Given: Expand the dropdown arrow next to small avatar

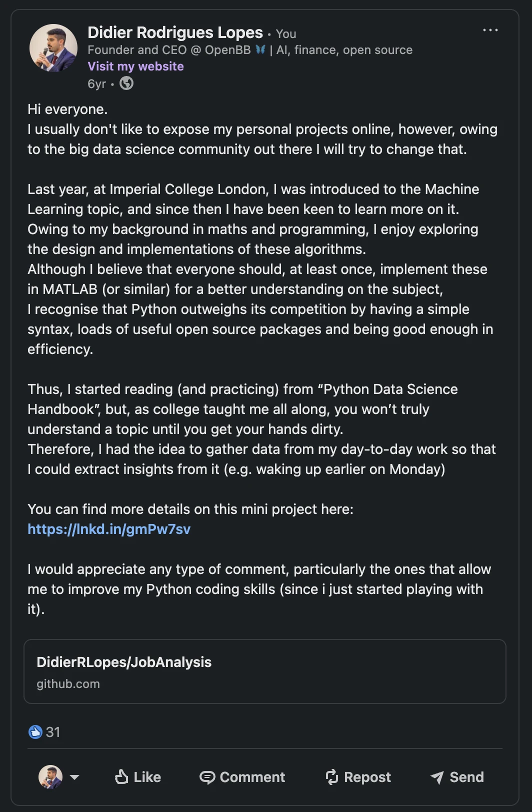Looking at the screenshot, I should click(74, 777).
